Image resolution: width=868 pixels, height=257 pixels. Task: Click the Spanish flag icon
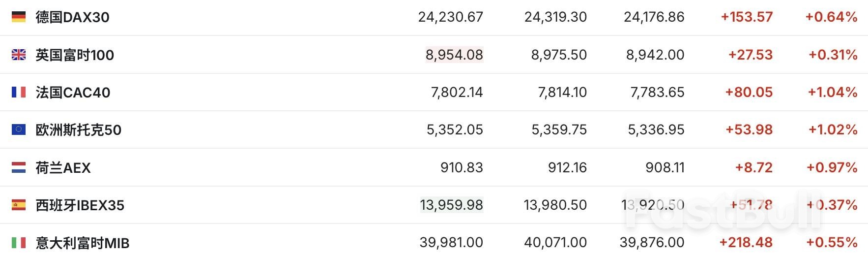(x=19, y=205)
